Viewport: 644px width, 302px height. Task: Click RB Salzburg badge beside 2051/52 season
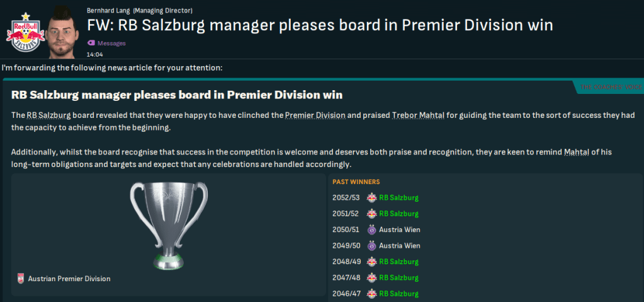[371, 214]
